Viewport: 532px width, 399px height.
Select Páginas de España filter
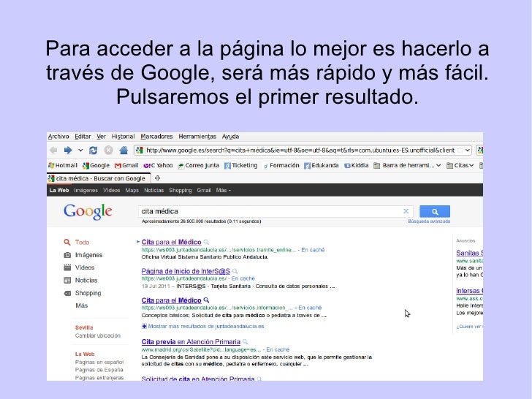pyautogui.click(x=99, y=370)
